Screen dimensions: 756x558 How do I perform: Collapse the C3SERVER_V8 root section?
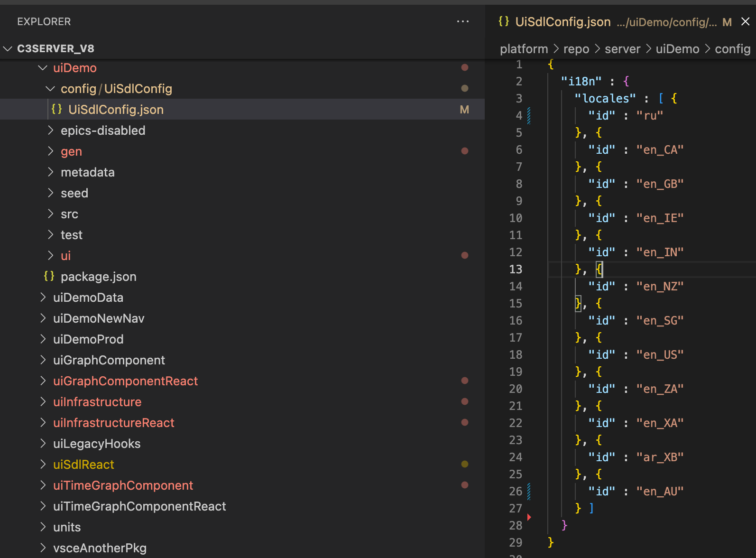8,48
